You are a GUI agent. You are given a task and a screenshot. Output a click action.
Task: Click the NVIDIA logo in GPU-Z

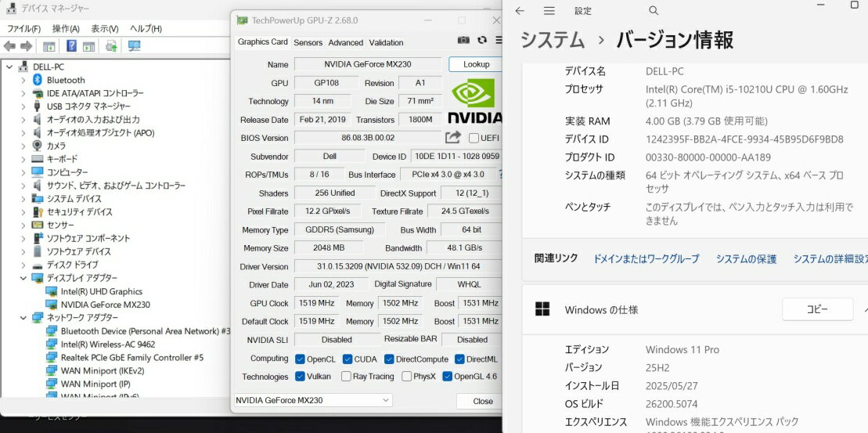[474, 101]
